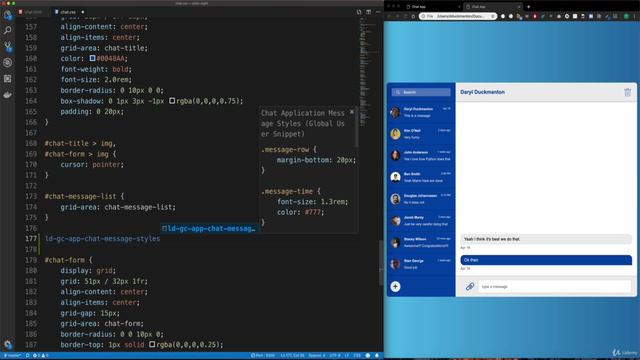This screenshot has width=640, height=360.
Task: Open Stacey Wilson conversation
Action: point(421,242)
